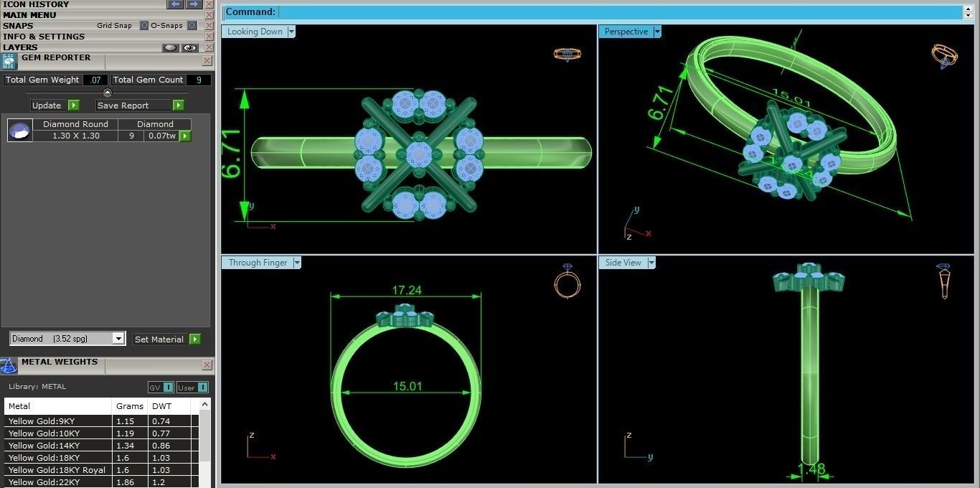Click the 17.24 dimension in Through Finger view
This screenshot has height=488, width=980.
[x=406, y=291]
